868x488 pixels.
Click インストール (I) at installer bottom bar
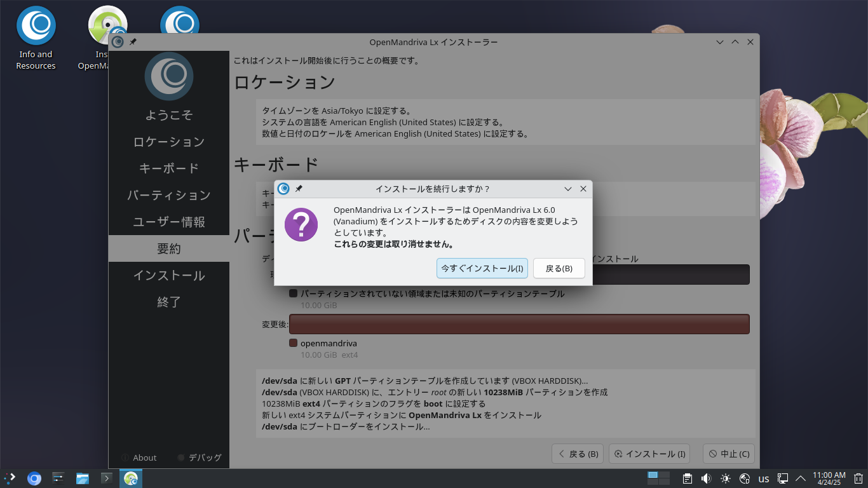coord(649,454)
